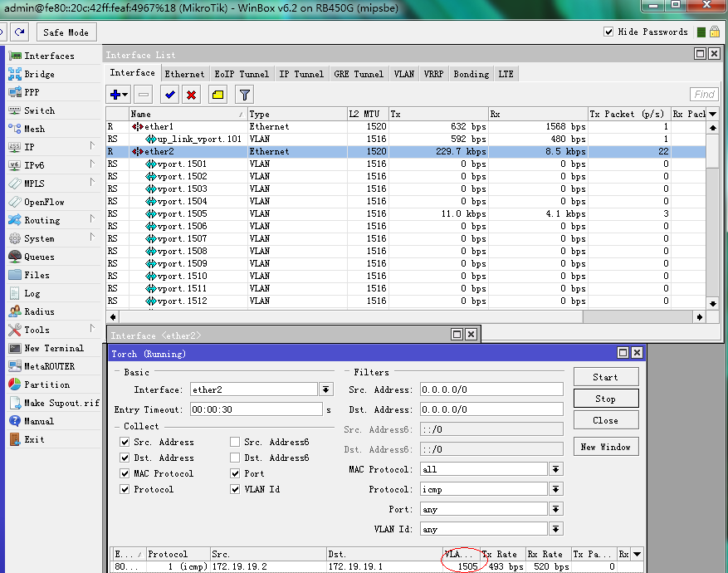Click the yellow comment note icon

click(x=217, y=95)
